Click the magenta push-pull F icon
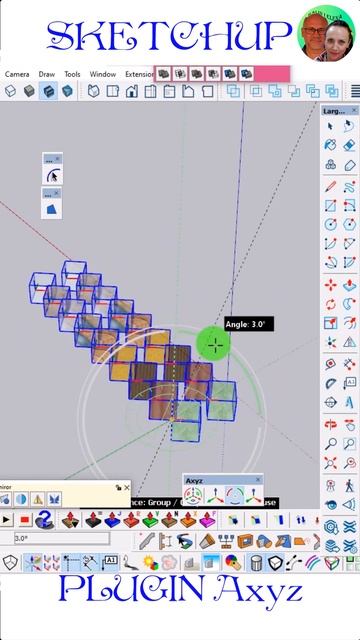This screenshot has width=360, height=640. pyautogui.click(x=208, y=520)
